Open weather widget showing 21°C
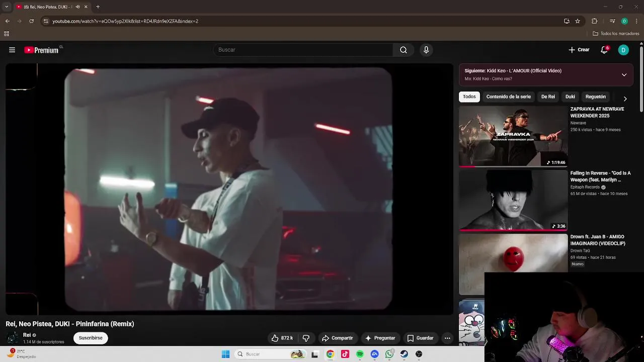Screen dimensions: 644x362 (21, 354)
